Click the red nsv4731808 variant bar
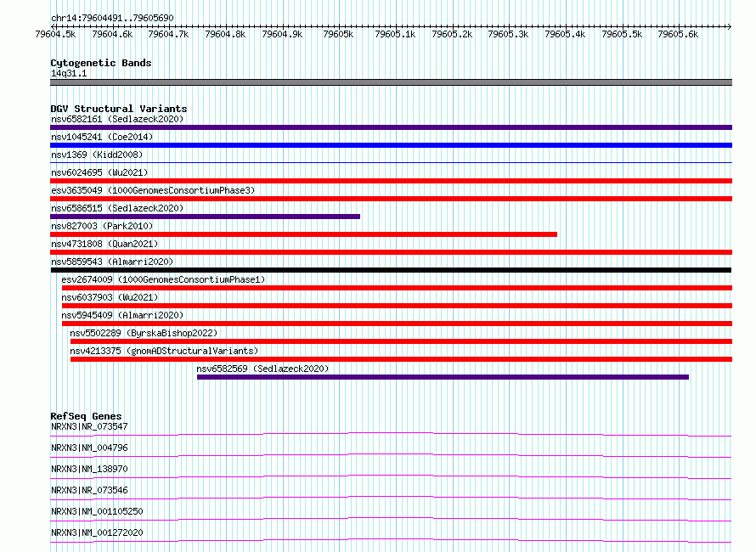 click(391, 252)
